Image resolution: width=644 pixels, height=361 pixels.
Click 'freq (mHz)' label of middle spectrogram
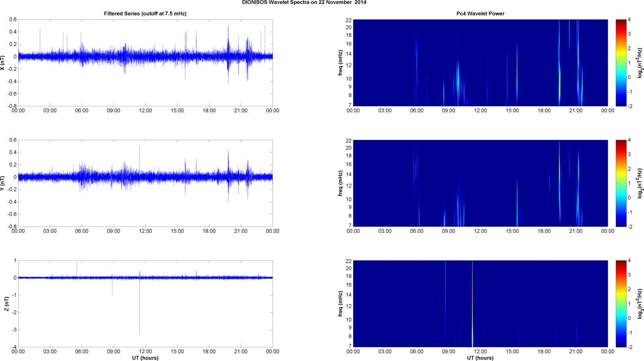(340, 183)
